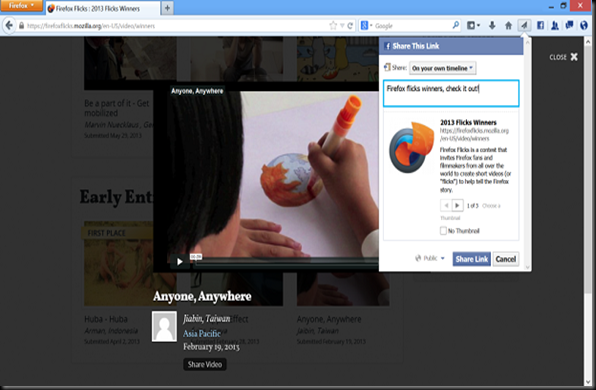This screenshot has width=596, height=390.
Task: Reload the page with refresh icon
Action: coord(350,25)
